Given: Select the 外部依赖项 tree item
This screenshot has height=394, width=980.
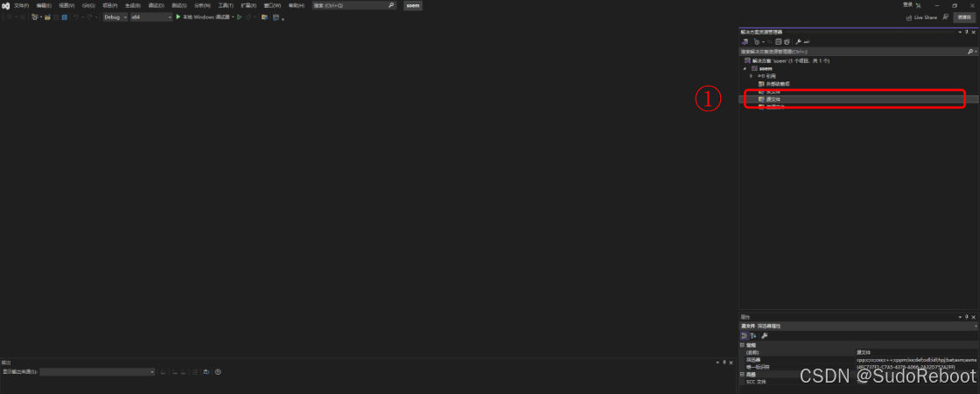Looking at the screenshot, I should point(773,84).
